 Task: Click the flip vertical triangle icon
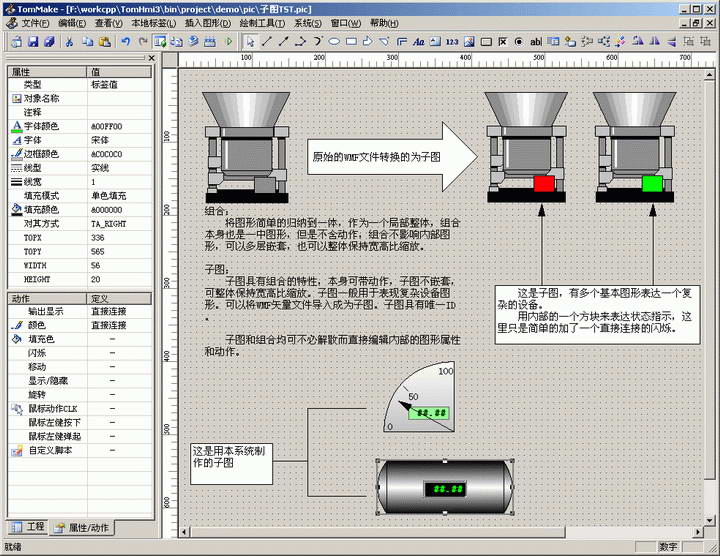pos(672,42)
